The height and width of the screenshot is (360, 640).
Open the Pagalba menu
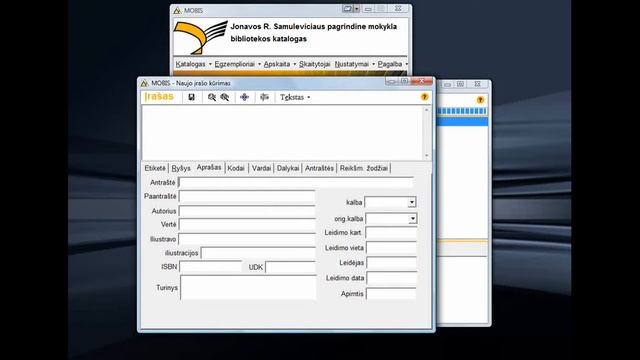(392, 64)
